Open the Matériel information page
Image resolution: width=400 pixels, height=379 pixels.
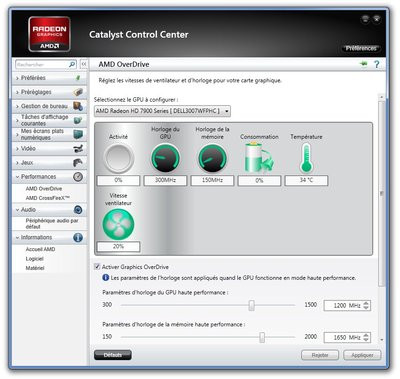pos(35,268)
